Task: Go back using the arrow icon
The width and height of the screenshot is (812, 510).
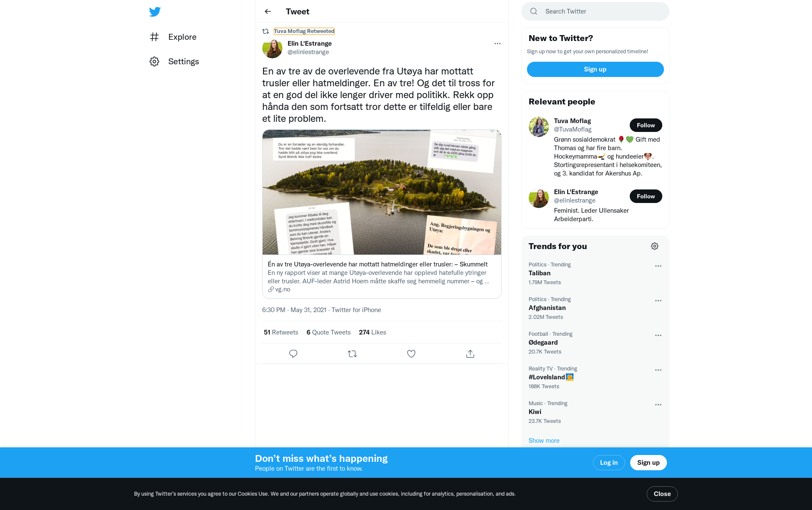Action: [268, 11]
